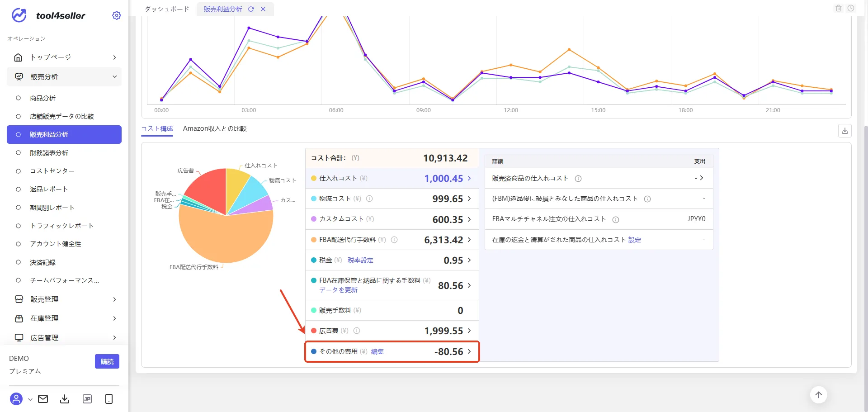The width and height of the screenshot is (868, 412).
Task: Click the info icon next to 広告費
Action: click(357, 331)
